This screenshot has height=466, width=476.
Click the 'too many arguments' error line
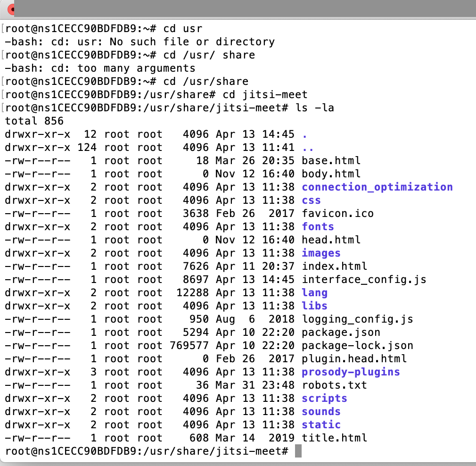point(100,68)
